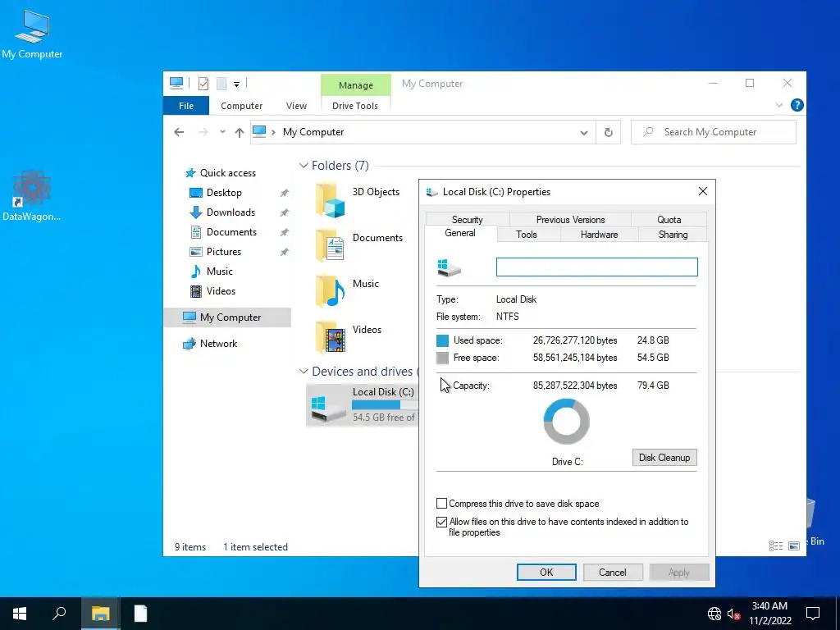The image size is (840, 630).
Task: Open the Customize Quick Access Toolbar arrow
Action: point(236,84)
